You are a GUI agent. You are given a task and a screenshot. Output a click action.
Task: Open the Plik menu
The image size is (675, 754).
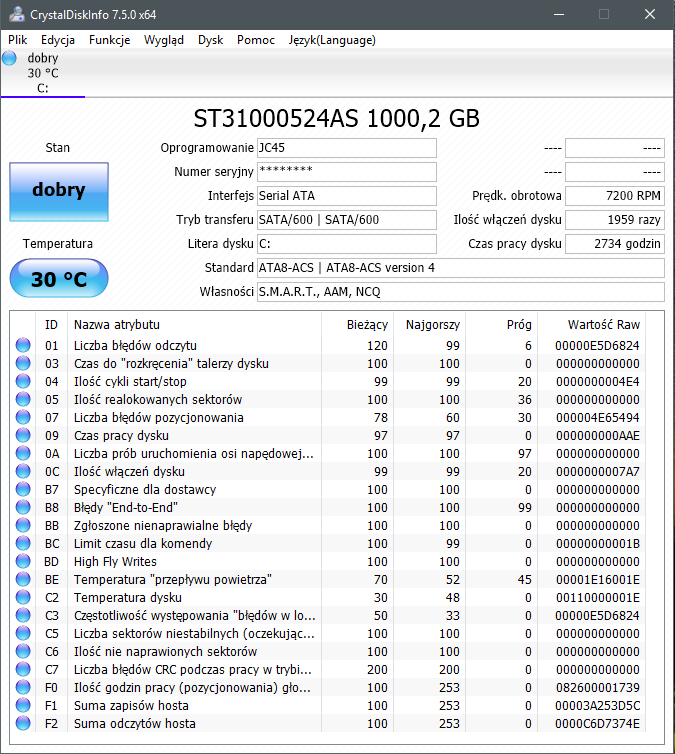click(x=17, y=40)
